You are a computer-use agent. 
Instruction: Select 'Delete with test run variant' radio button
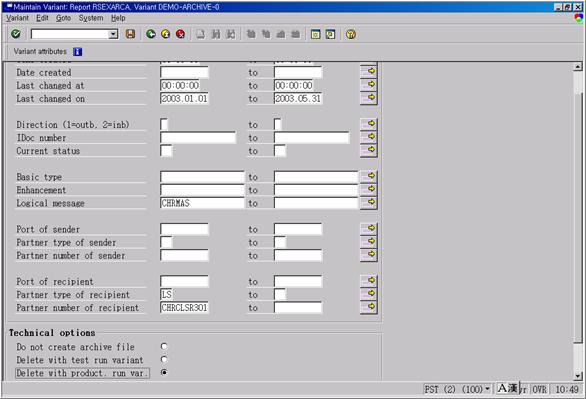(x=164, y=359)
